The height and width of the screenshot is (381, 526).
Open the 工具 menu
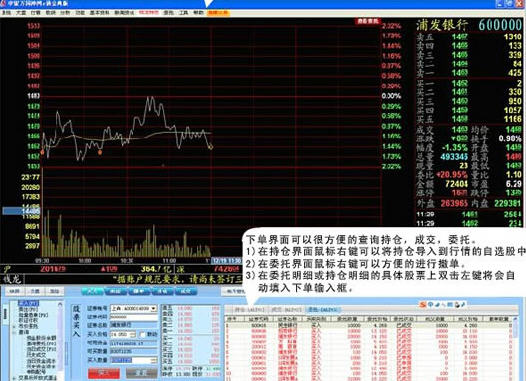tap(183, 13)
